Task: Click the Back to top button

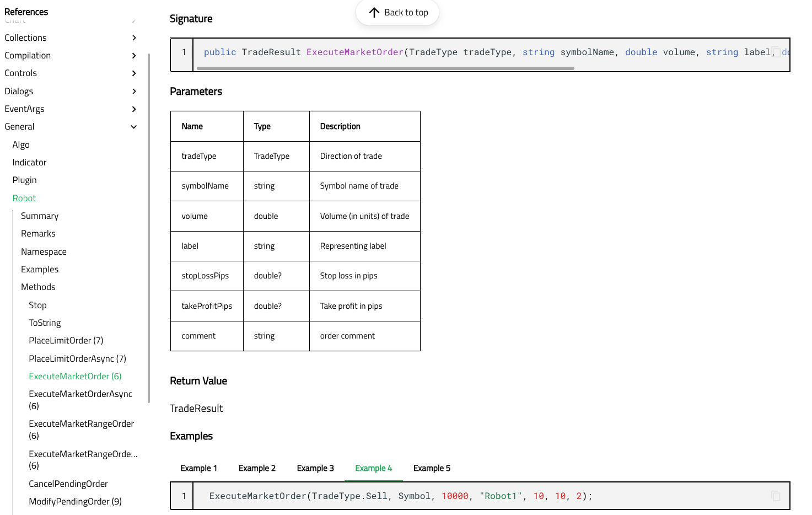Action: click(397, 12)
